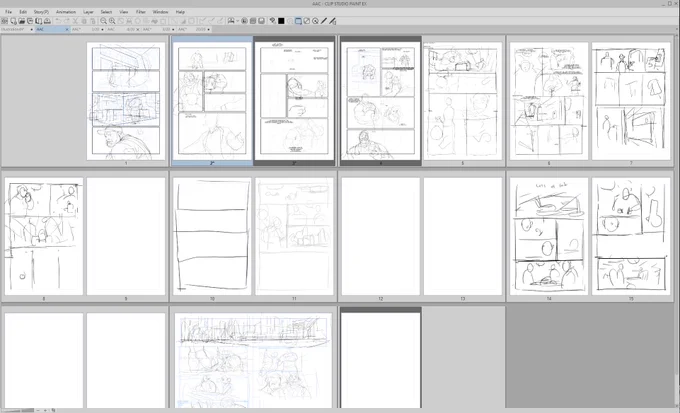Select page 5 thumbnail
The height and width of the screenshot is (413, 680).
(463, 101)
